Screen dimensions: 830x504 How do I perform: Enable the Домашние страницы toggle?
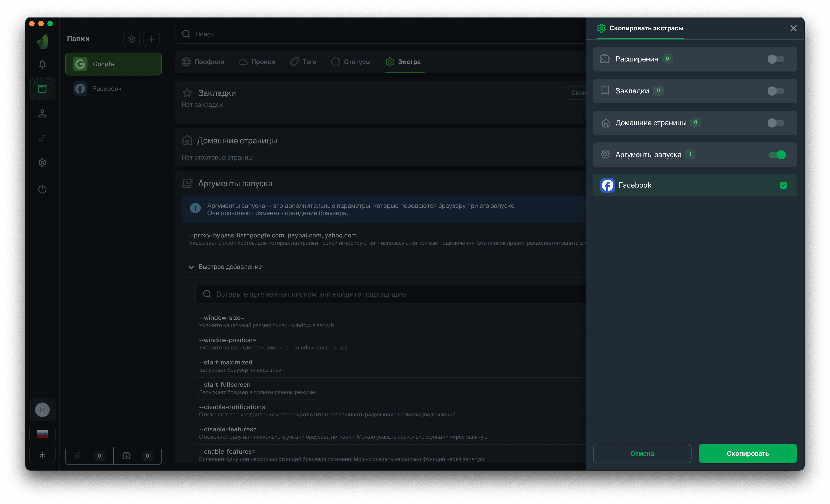(776, 123)
